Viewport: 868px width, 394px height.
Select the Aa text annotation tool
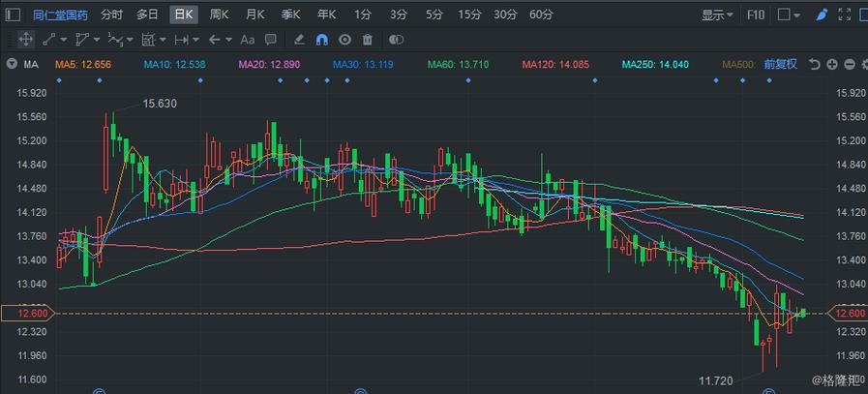pyautogui.click(x=247, y=40)
